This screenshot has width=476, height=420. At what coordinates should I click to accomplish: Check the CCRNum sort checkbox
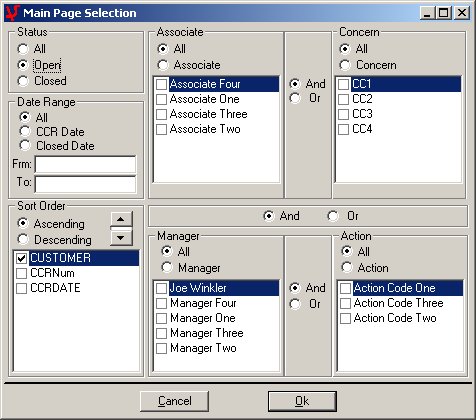[21, 273]
